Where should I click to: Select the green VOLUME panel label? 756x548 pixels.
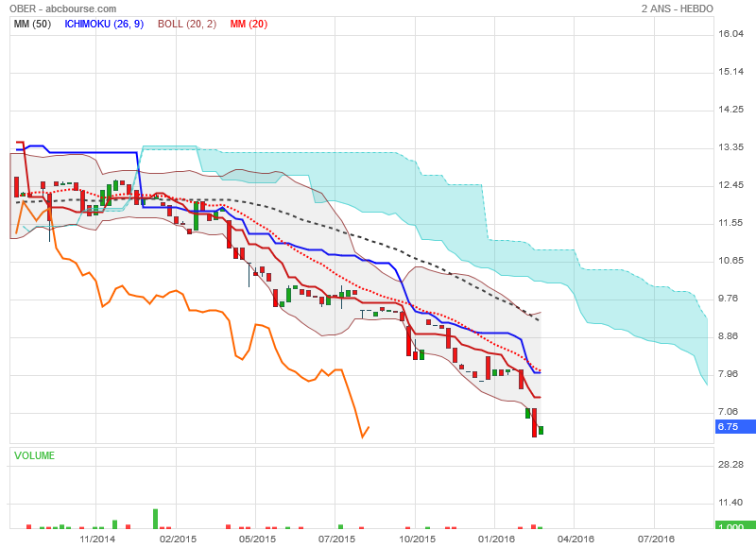coord(34,455)
